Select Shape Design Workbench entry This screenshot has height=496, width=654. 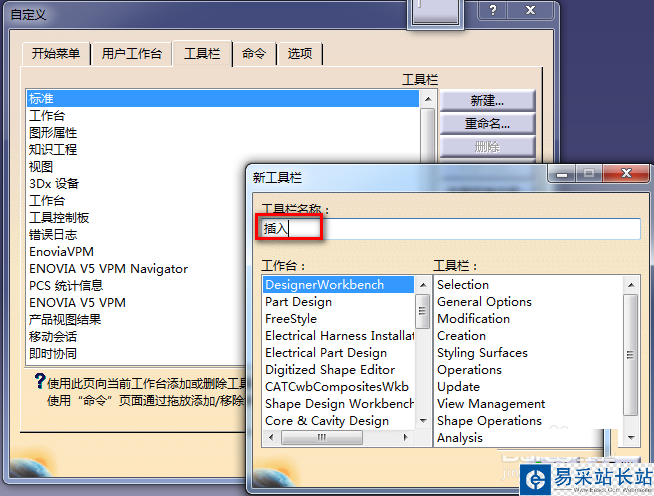pos(339,404)
